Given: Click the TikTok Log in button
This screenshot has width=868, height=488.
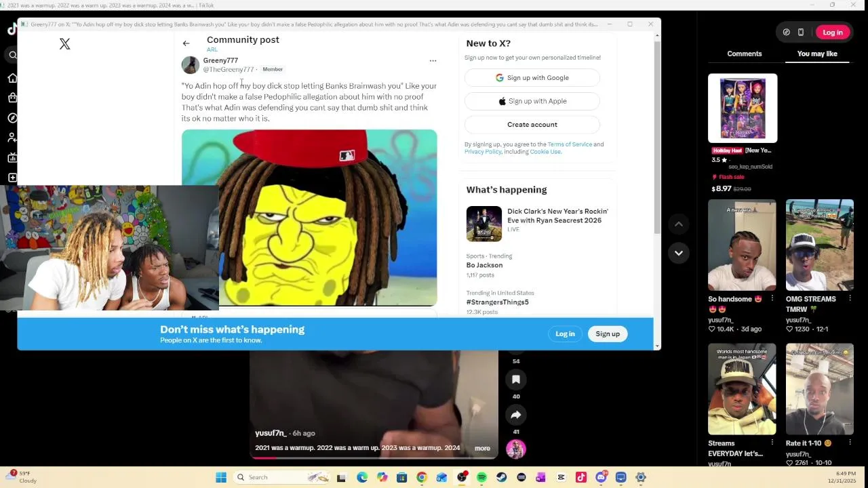Looking at the screenshot, I should click(x=833, y=33).
